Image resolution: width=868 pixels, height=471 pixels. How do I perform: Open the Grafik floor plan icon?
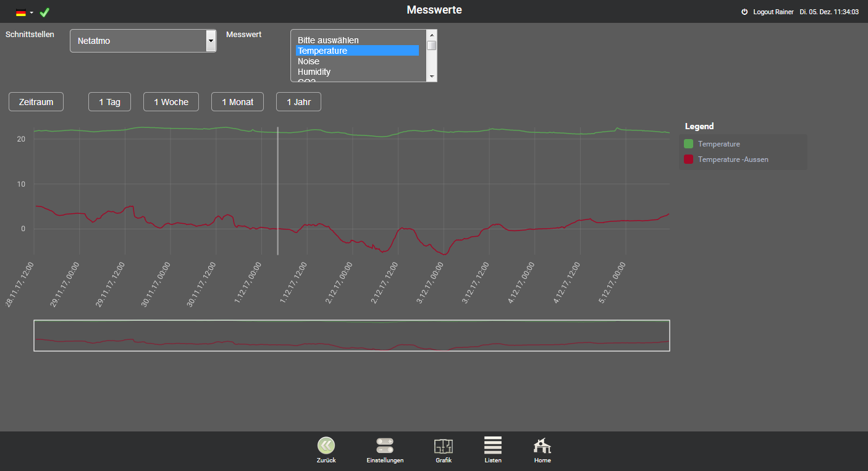[x=444, y=446]
